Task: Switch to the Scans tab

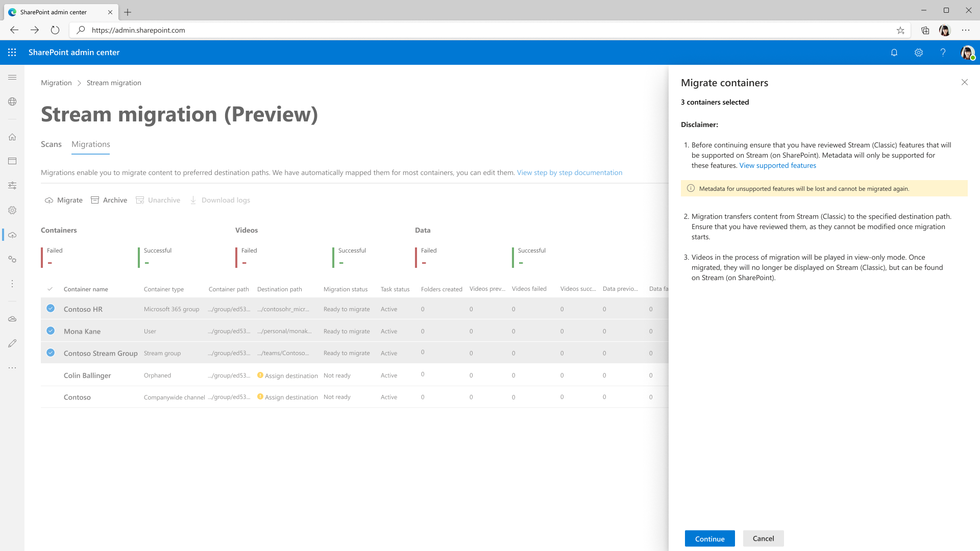Action: pyautogui.click(x=51, y=144)
